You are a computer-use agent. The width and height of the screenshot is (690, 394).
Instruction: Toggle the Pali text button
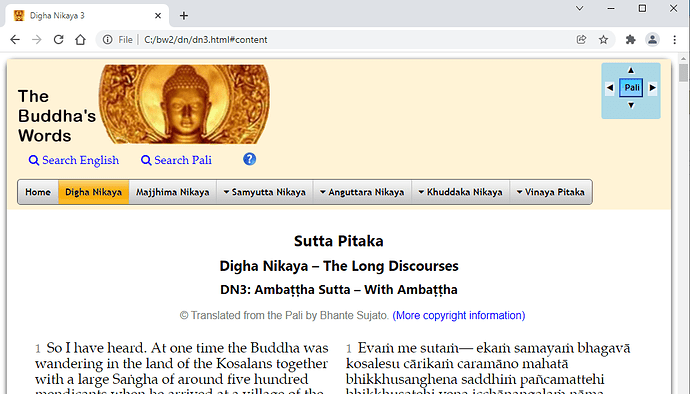point(631,88)
